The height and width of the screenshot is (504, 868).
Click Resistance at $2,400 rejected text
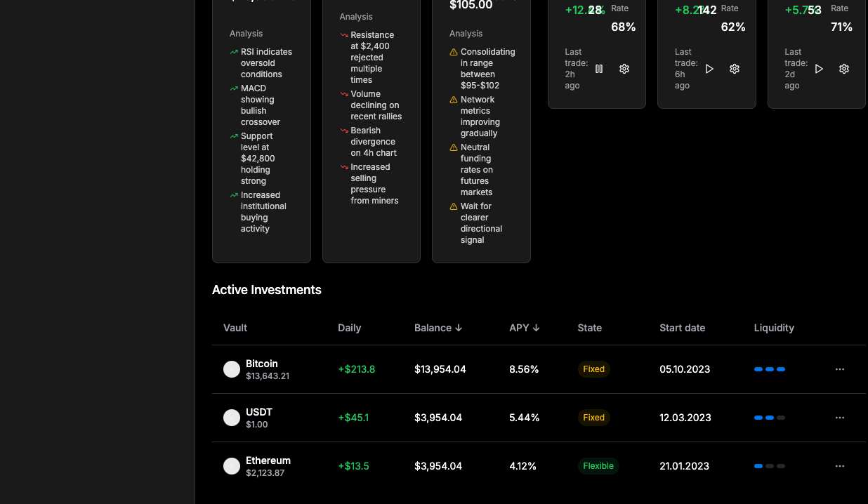(x=372, y=58)
